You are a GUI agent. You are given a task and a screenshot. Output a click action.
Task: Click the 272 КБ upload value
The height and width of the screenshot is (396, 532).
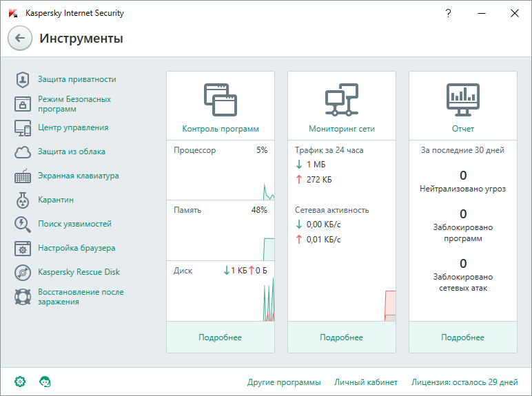[x=319, y=179]
